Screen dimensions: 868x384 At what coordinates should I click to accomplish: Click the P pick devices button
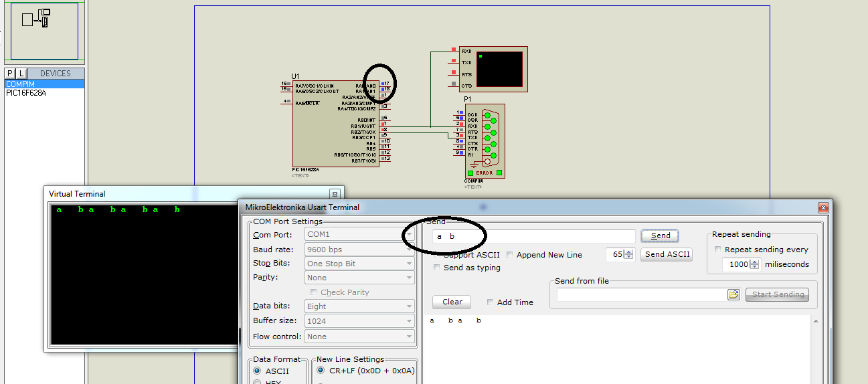coord(9,74)
